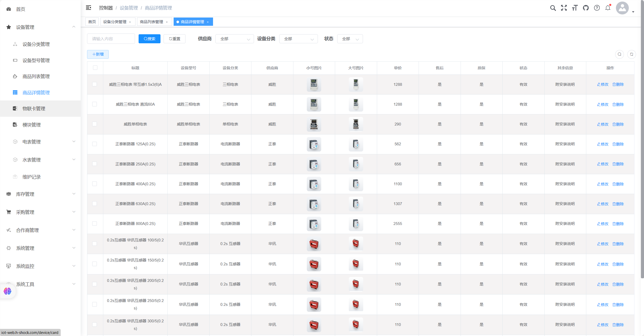Click the page vertical scrollbar
Image resolution: width=644 pixels, height=336 pixels.
pos(642,139)
